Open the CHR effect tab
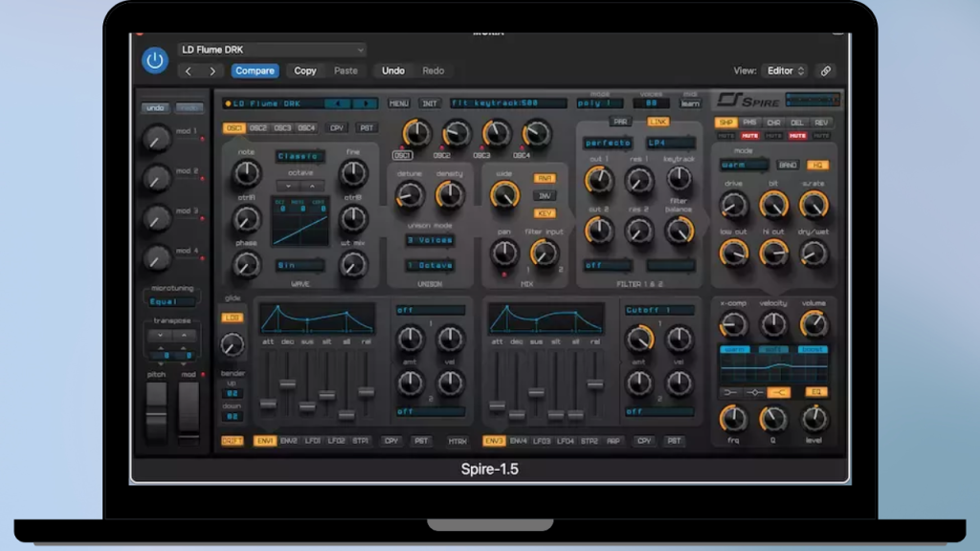 (773, 123)
